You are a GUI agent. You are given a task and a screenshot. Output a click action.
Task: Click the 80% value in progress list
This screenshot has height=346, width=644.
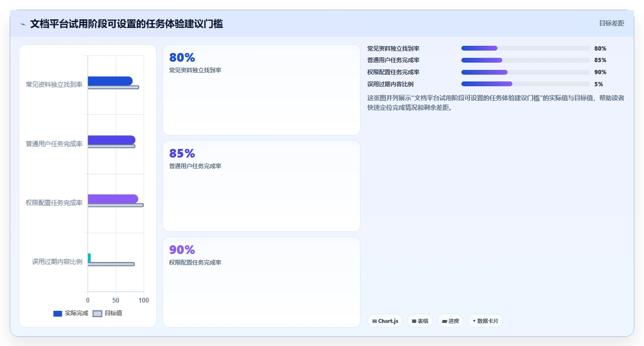coord(600,48)
